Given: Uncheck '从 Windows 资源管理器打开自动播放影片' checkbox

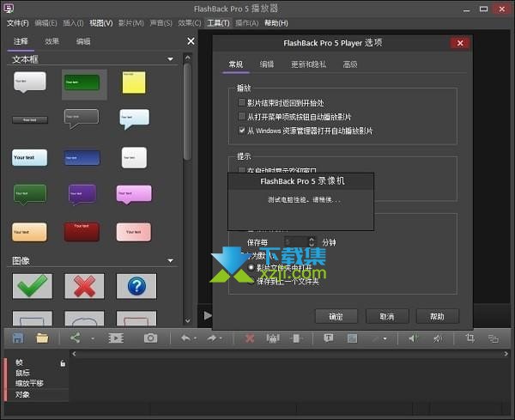Looking at the screenshot, I should pyautogui.click(x=242, y=131).
